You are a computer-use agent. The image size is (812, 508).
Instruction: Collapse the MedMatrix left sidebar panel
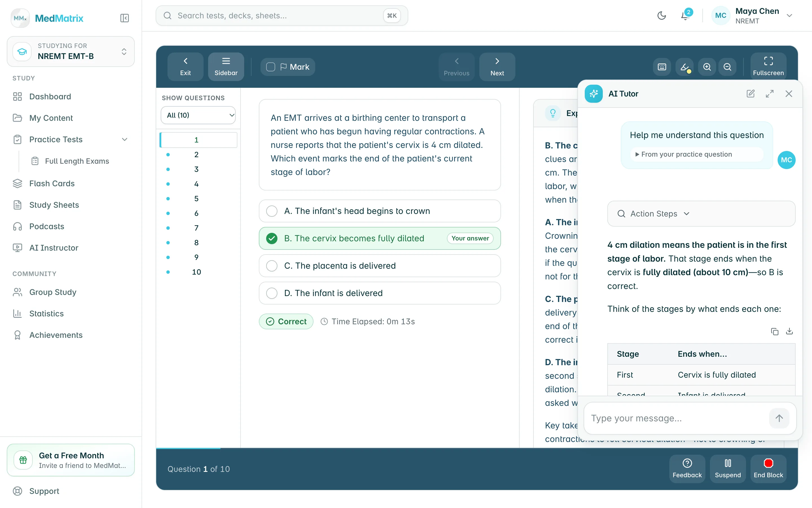click(125, 18)
